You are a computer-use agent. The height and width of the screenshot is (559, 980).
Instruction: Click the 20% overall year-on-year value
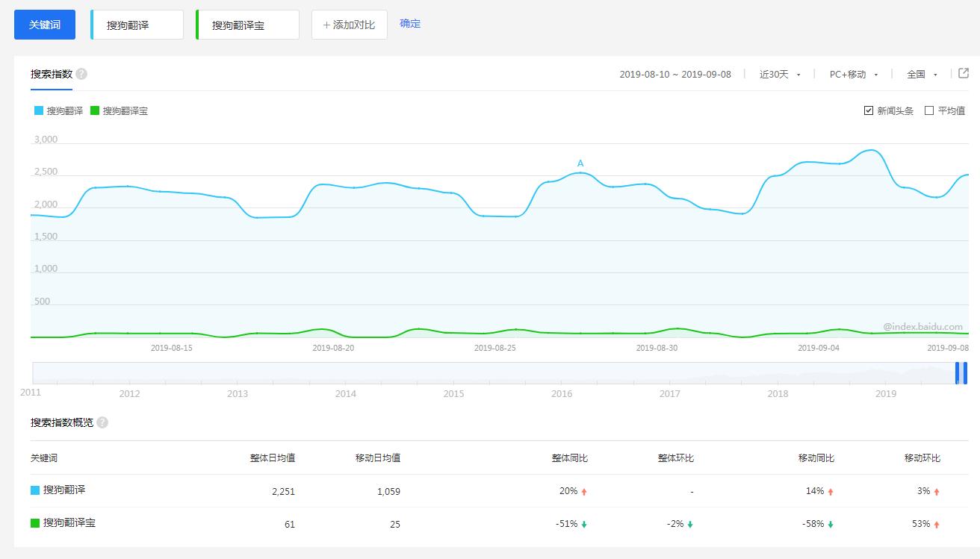(568, 491)
